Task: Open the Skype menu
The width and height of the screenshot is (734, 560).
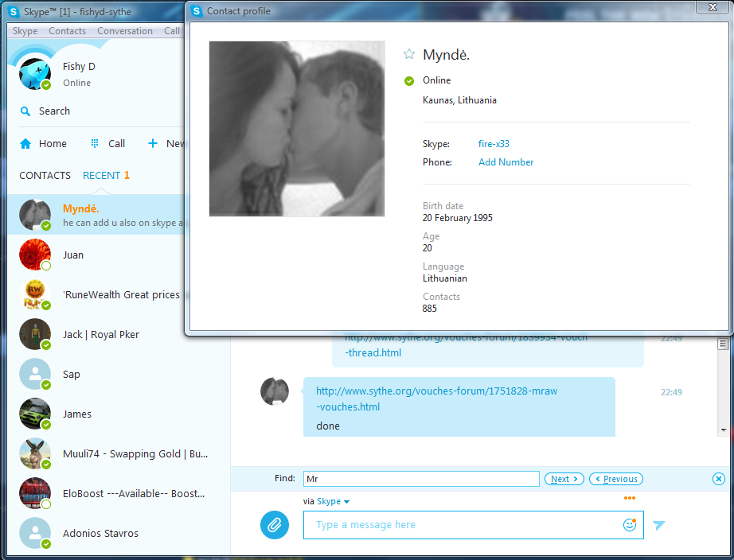Action: coord(25,31)
